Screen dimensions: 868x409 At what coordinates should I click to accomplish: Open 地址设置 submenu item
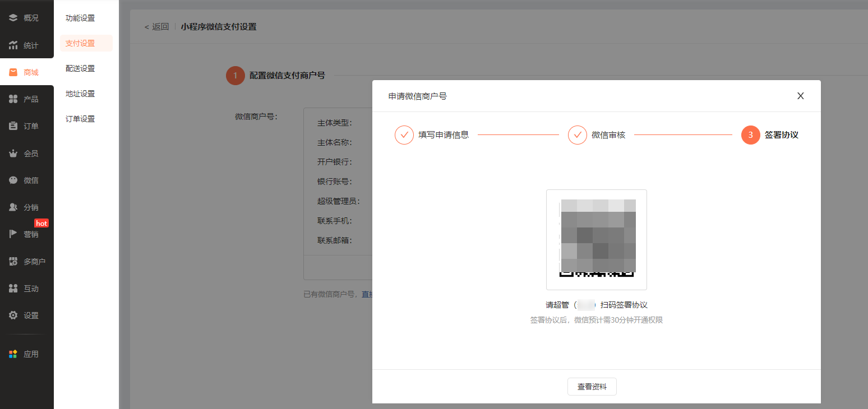tap(80, 94)
